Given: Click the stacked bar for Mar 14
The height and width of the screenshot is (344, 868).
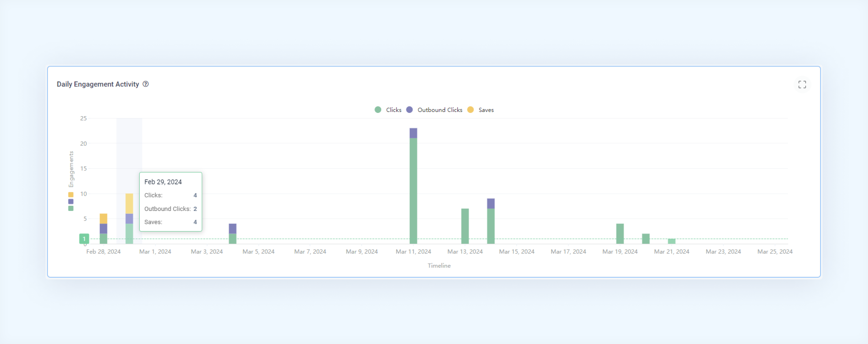Looking at the screenshot, I should 491,221.
